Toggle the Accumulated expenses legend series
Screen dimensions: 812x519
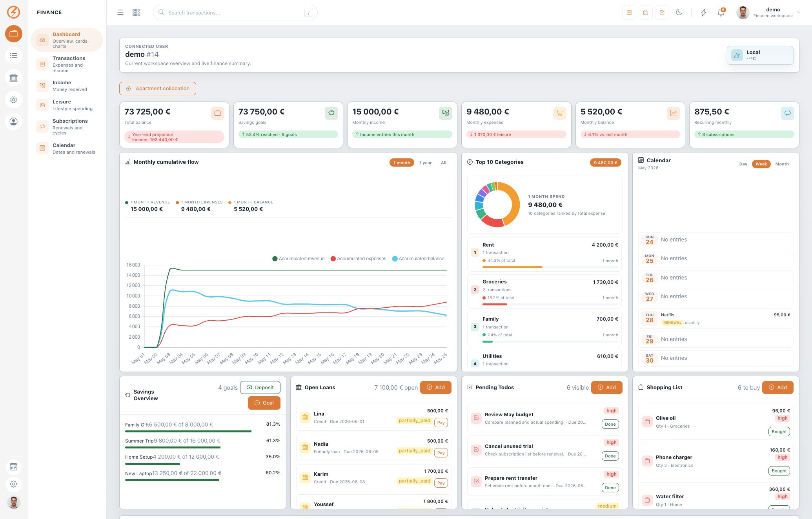click(359, 259)
